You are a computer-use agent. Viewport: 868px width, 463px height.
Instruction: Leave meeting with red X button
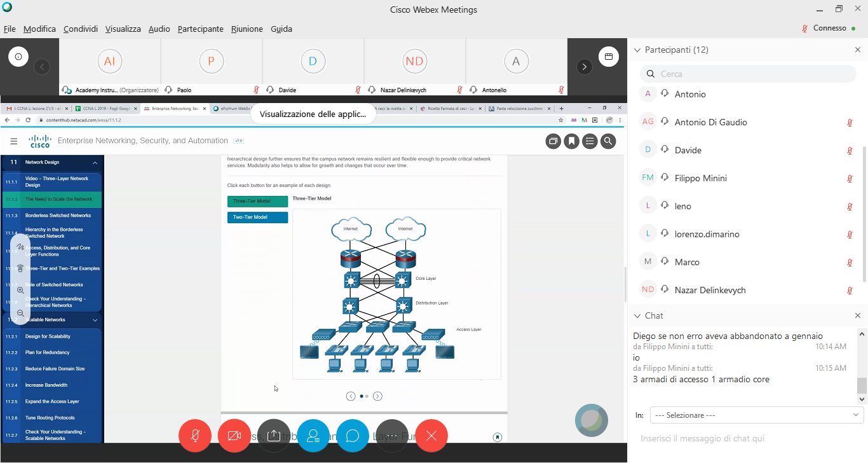(x=431, y=436)
